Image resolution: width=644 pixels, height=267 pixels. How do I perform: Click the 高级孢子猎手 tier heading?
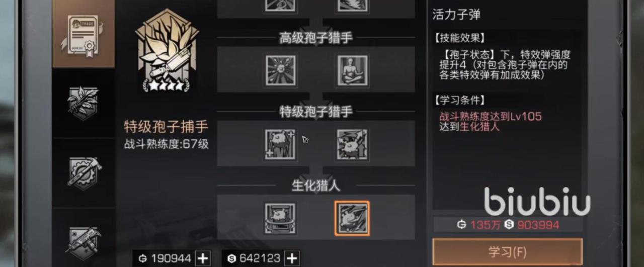(x=316, y=38)
